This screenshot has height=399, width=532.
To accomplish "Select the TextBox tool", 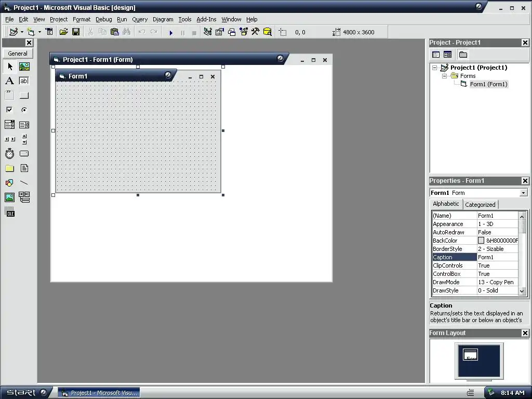I will point(24,81).
